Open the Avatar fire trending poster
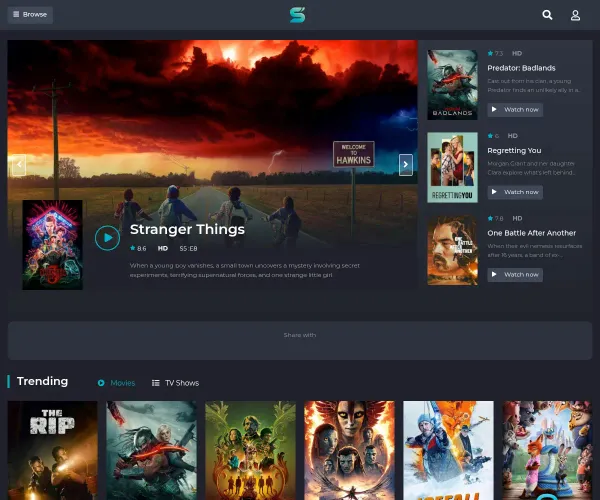Screen dimensions: 600x500 click(x=349, y=450)
